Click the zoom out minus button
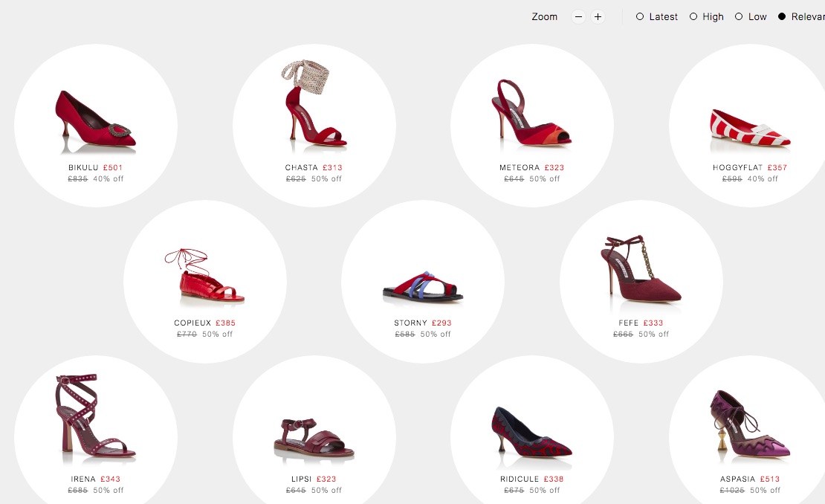Image resolution: width=825 pixels, height=504 pixels. tap(578, 17)
